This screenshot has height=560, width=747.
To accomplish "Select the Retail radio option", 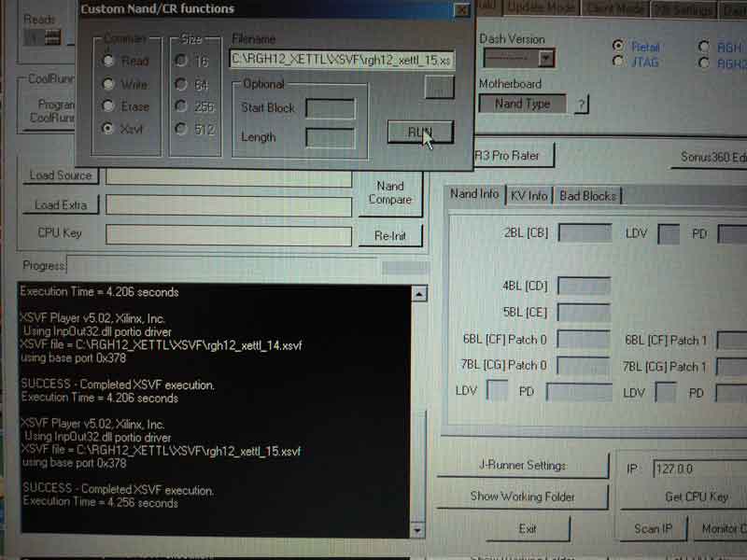I will coord(618,46).
